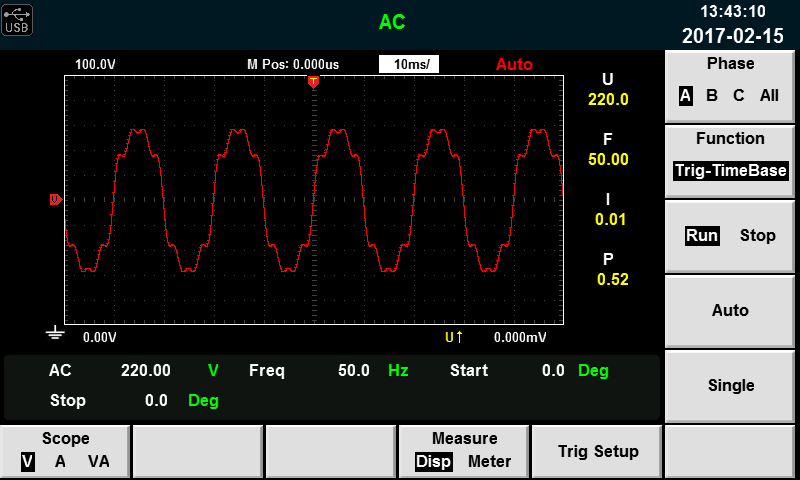
Task: Set Scope to A
Action: (60, 462)
